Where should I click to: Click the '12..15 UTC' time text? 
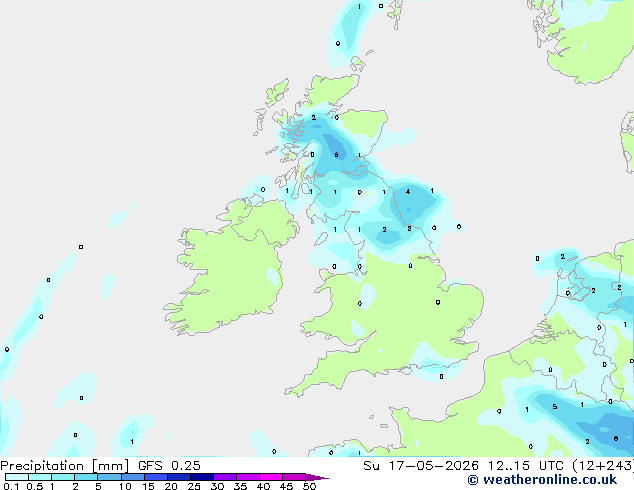[527, 466]
